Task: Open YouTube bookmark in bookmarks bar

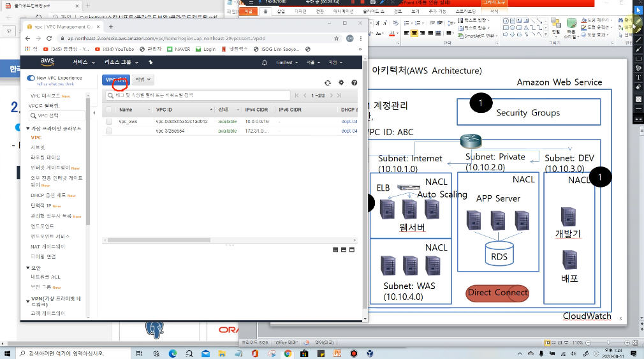Action: (x=115, y=49)
